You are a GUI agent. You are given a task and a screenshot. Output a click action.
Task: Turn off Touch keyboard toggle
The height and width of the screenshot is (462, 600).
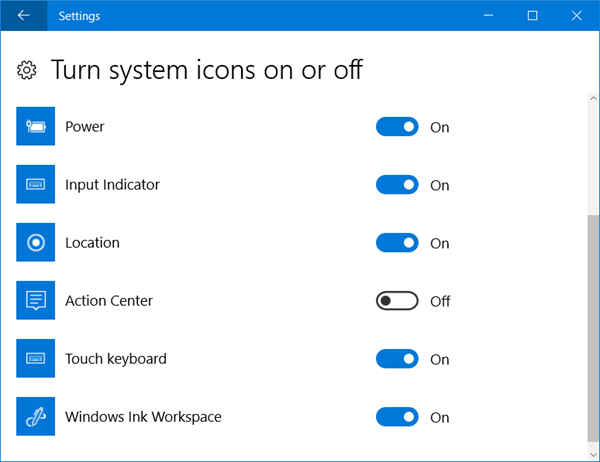(x=397, y=359)
